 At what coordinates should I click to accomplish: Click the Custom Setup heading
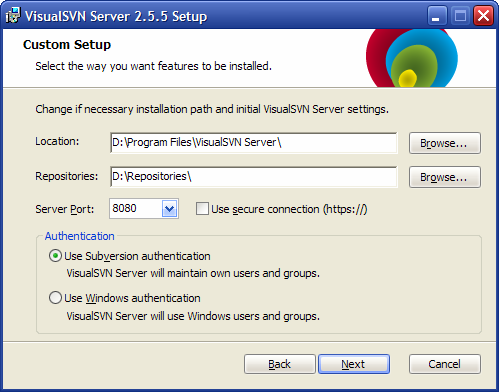[67, 45]
